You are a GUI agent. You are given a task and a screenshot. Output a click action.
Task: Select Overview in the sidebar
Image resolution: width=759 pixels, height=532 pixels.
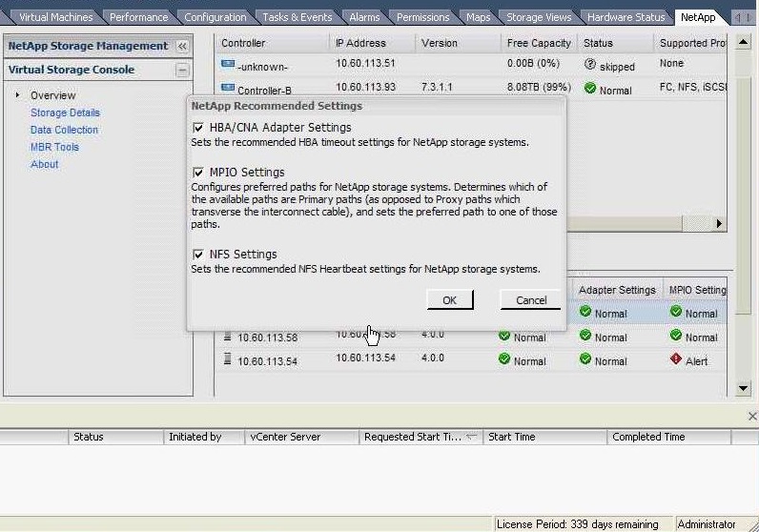[x=52, y=95]
